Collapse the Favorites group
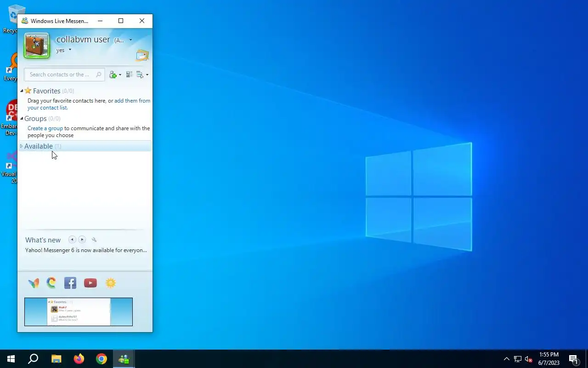 pyautogui.click(x=21, y=91)
